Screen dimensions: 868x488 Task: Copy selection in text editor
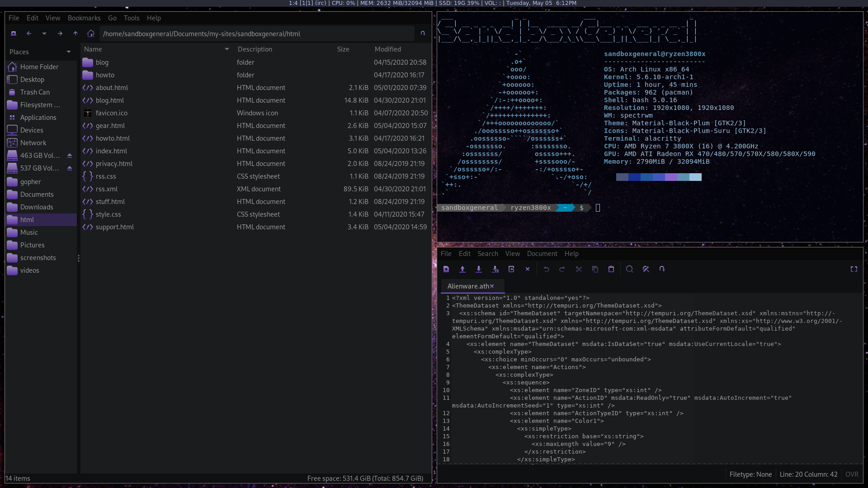click(x=595, y=269)
